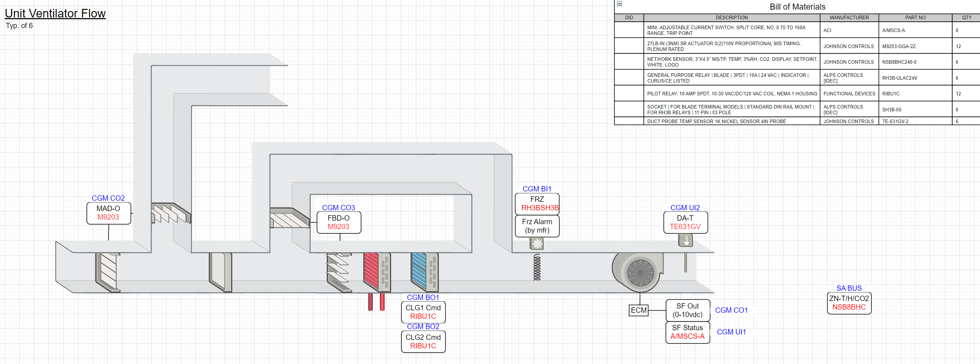Click the air filter symbol in the duct

click(x=219, y=272)
